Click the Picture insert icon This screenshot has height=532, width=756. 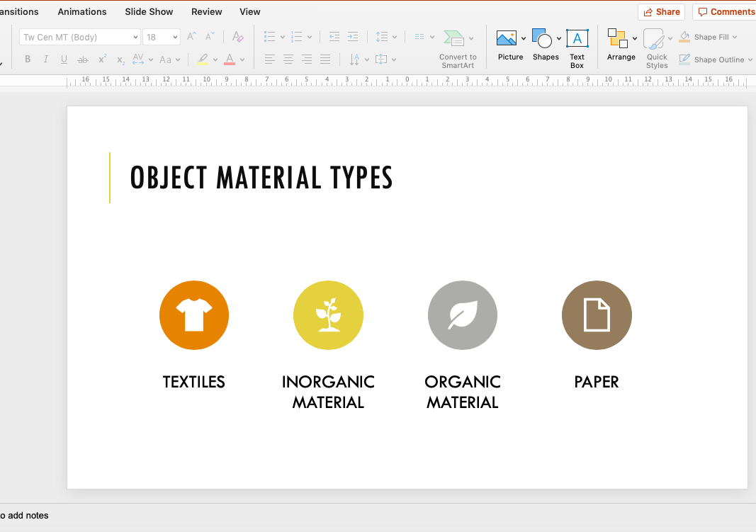[507, 39]
